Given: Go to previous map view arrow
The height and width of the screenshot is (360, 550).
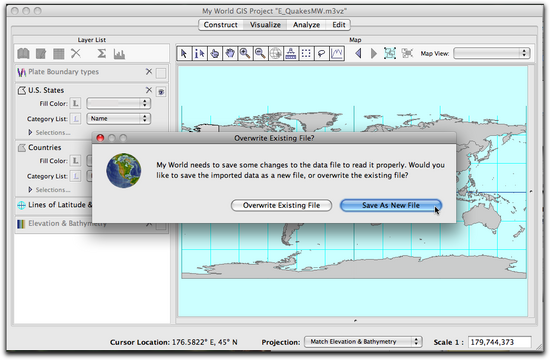Looking at the screenshot, I should 358,53.
